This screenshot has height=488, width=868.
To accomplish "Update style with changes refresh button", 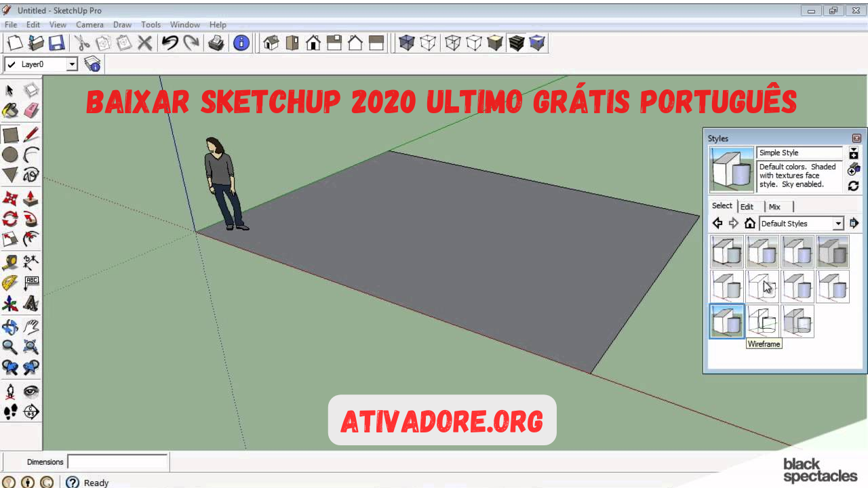I will (x=854, y=186).
